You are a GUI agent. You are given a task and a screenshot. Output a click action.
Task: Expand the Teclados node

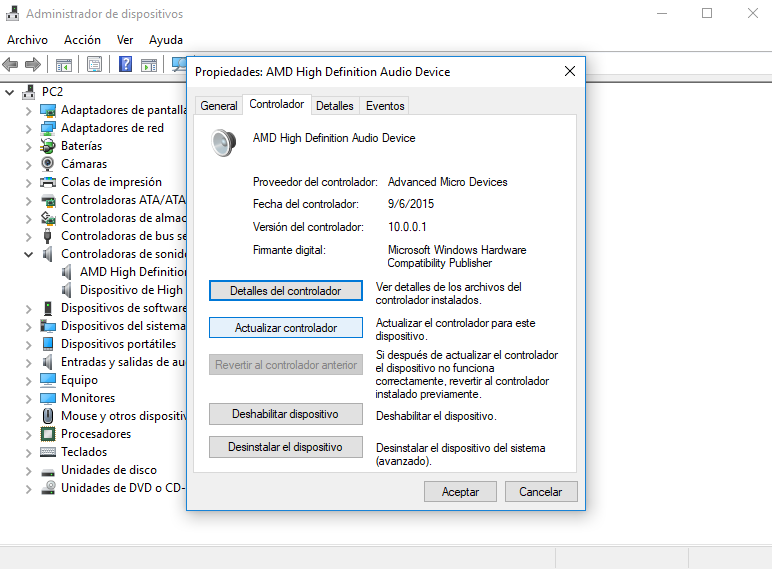point(29,453)
